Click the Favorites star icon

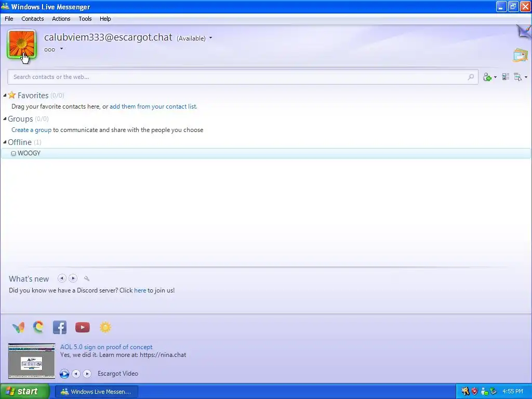(x=12, y=95)
